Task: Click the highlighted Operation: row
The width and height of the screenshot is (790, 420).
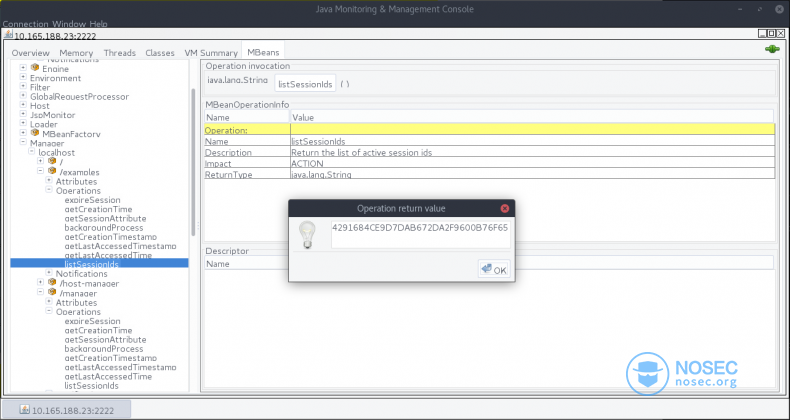Action: click(489, 130)
